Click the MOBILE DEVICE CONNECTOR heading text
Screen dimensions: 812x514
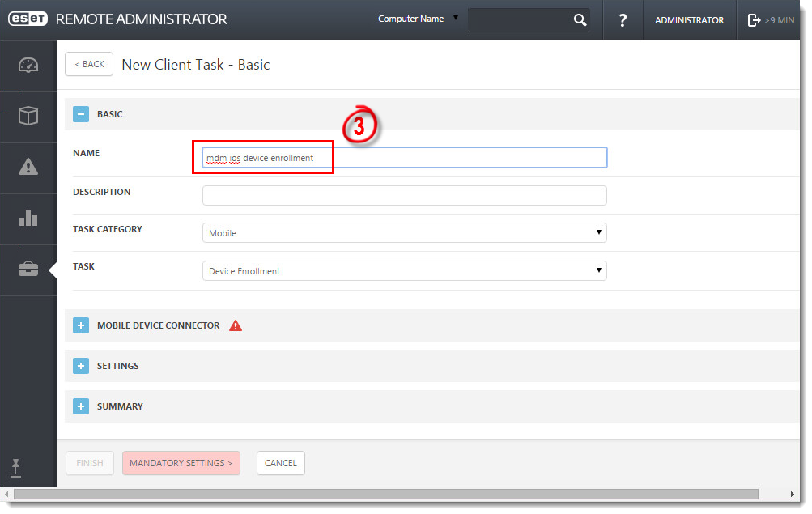159,325
